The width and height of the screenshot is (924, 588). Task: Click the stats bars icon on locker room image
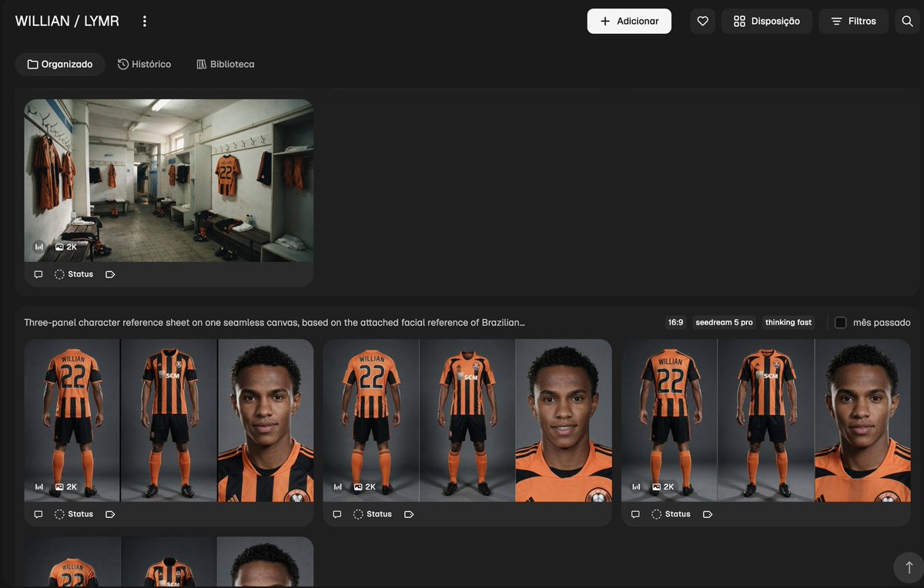point(38,247)
